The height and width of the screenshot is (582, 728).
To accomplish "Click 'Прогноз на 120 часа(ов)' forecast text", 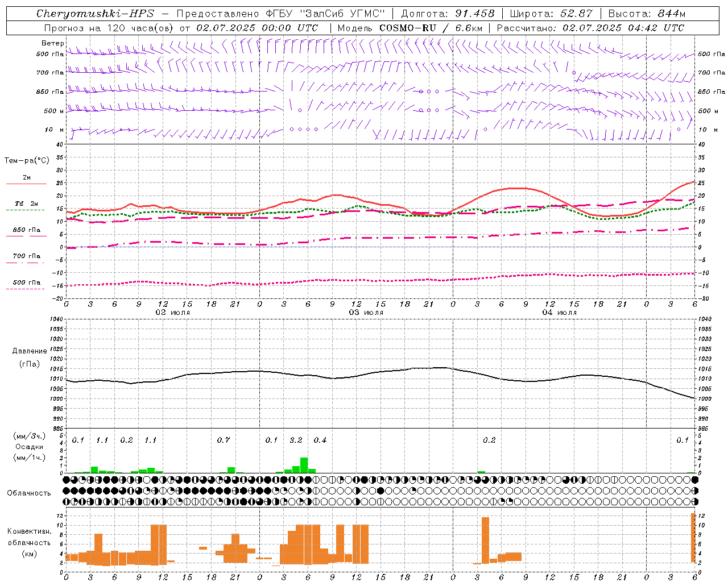I will click(108, 28).
